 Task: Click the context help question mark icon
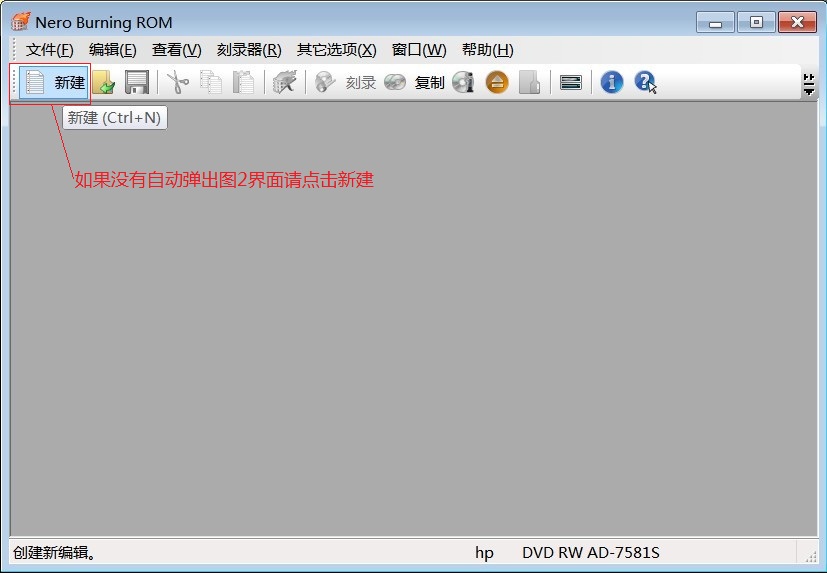coord(645,83)
